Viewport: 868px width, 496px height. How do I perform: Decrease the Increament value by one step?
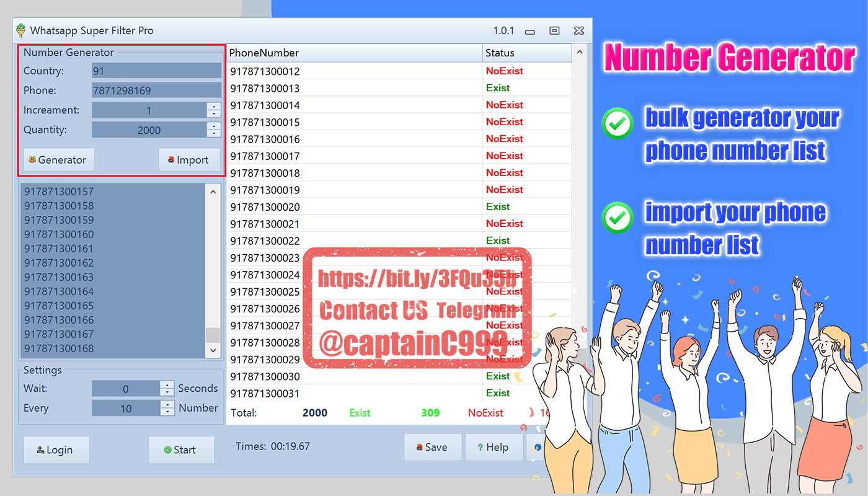[x=214, y=115]
